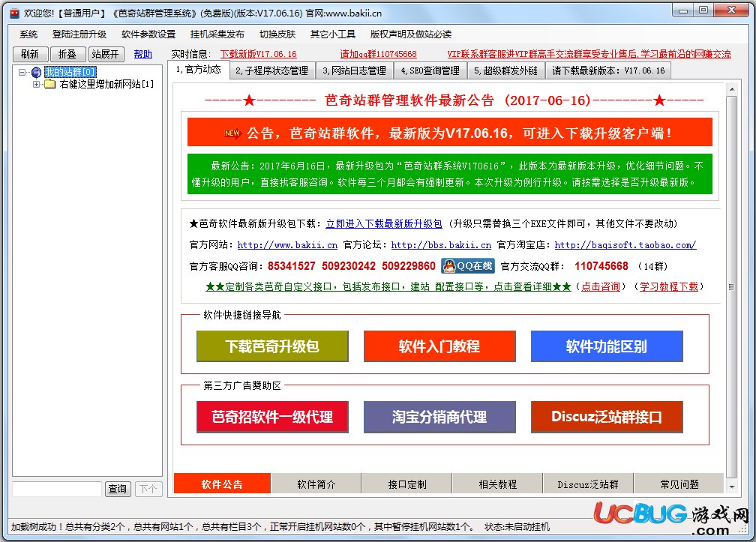
Task: Open the http://baqisoft.taobao.com/ shop link
Action: pos(625,244)
